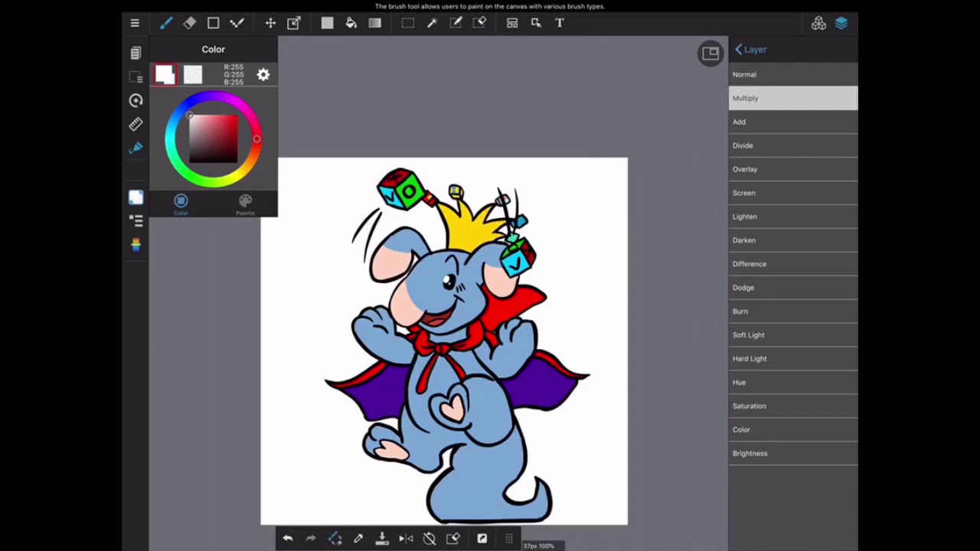Choose Divide blend mode
The image size is (980, 551).
(x=793, y=145)
